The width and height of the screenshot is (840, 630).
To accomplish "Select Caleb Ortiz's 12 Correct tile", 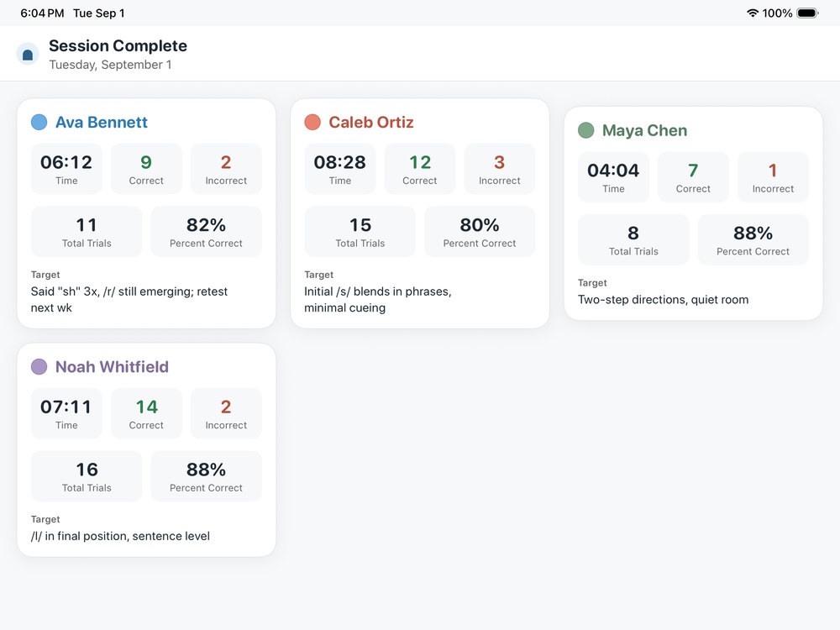I will coord(420,169).
